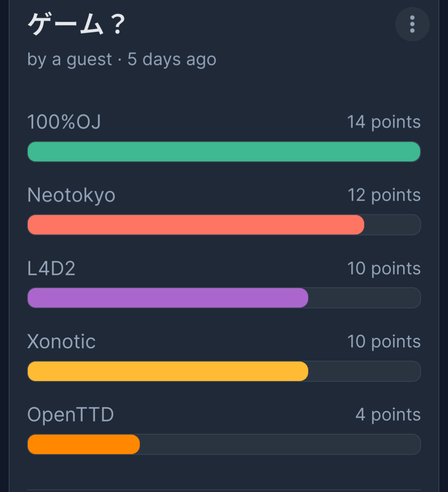
Task: Select the OpenTTD option label
Action: [x=71, y=415]
